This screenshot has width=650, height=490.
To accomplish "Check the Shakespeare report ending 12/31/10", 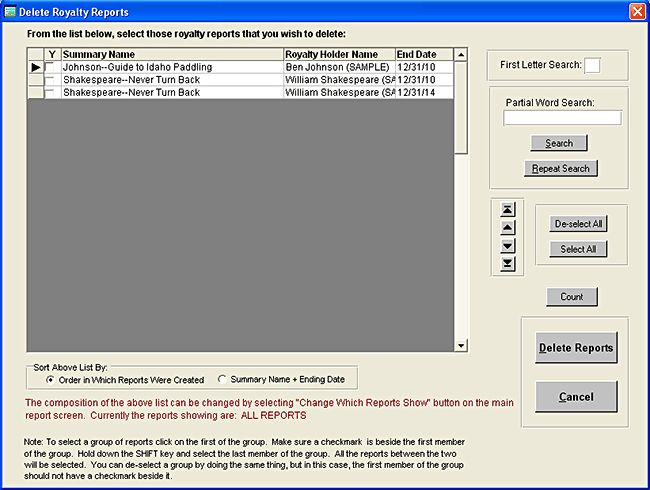I will tap(51, 80).
